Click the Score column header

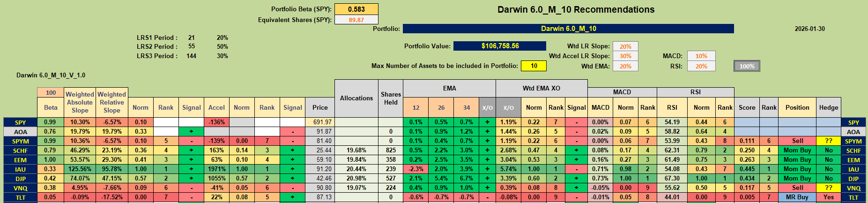pyautogui.click(x=747, y=107)
